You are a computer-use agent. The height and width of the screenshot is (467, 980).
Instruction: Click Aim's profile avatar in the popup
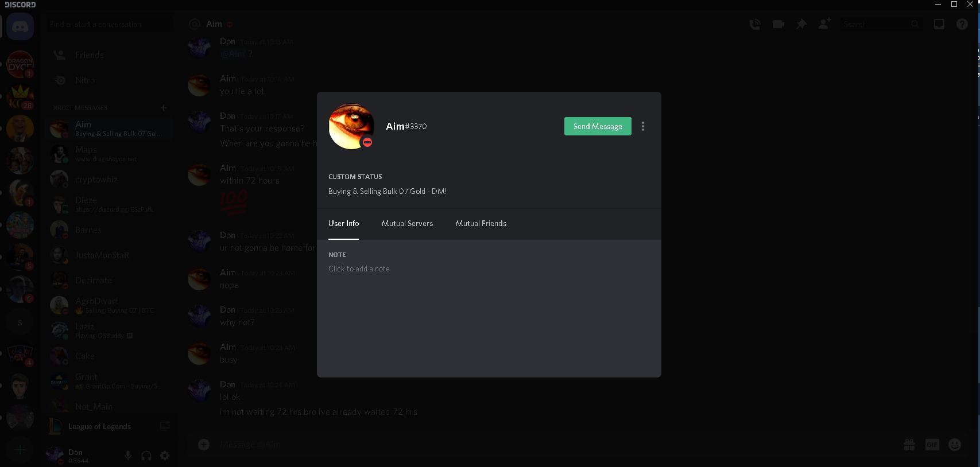(x=351, y=126)
